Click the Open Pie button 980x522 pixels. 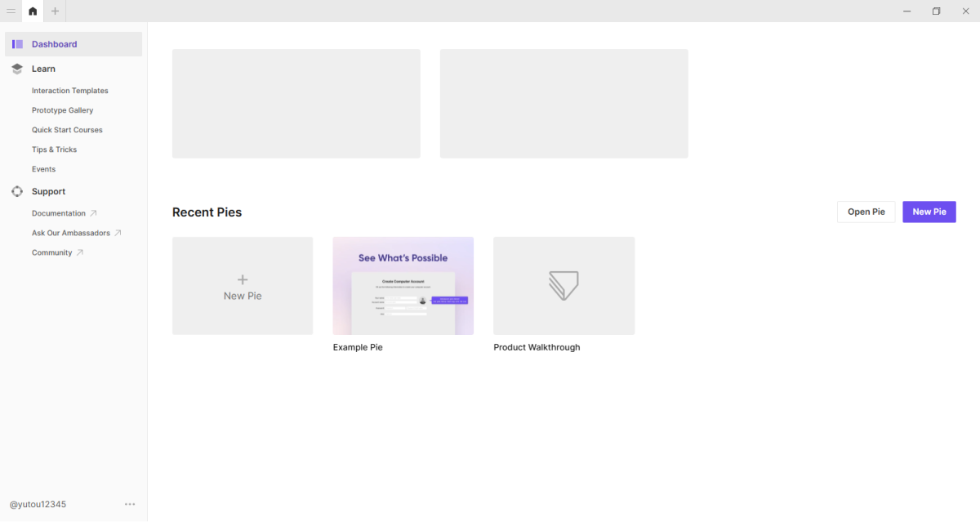click(866, 212)
